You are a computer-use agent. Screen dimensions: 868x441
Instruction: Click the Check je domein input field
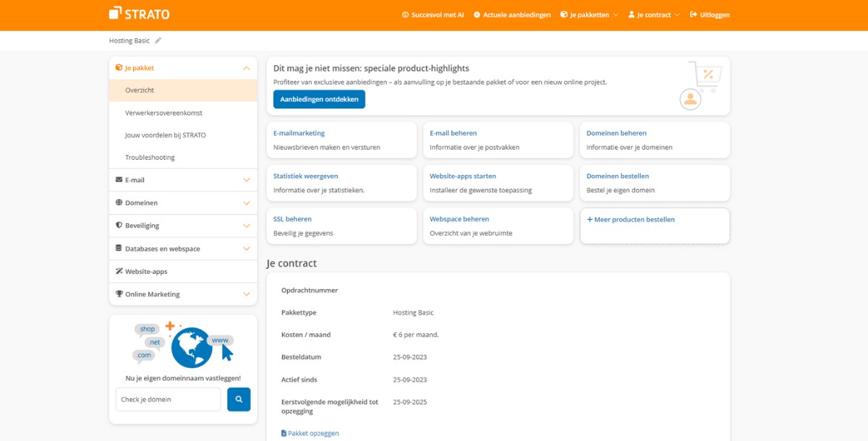click(x=168, y=400)
